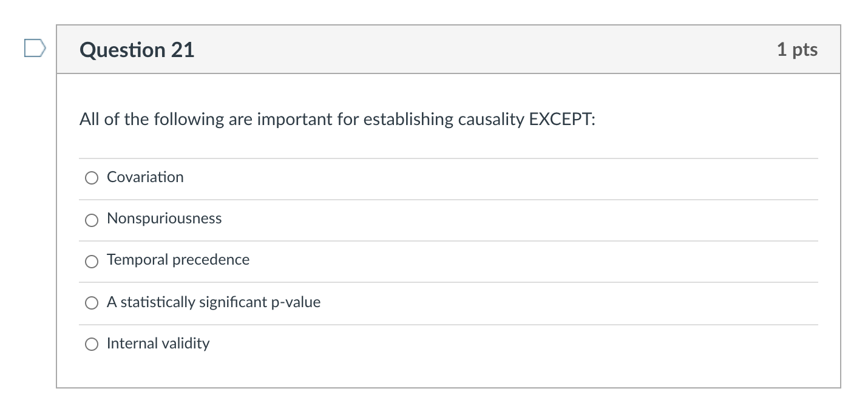Click the "Nonspuriousness" answer text
Viewport: 868px width, 414px height.
(x=164, y=219)
